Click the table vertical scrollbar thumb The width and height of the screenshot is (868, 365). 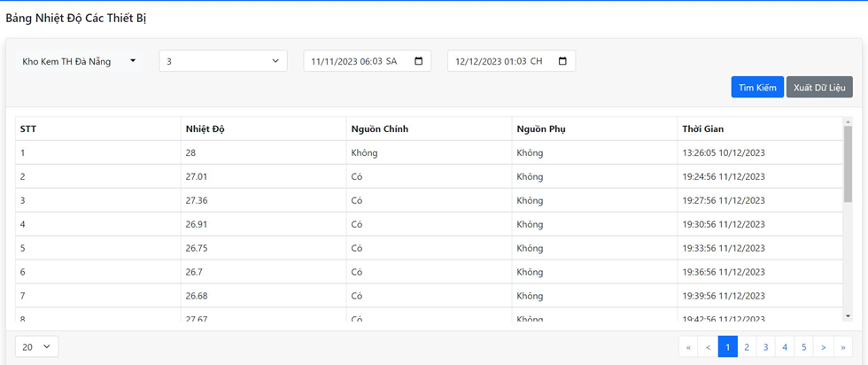(848, 168)
